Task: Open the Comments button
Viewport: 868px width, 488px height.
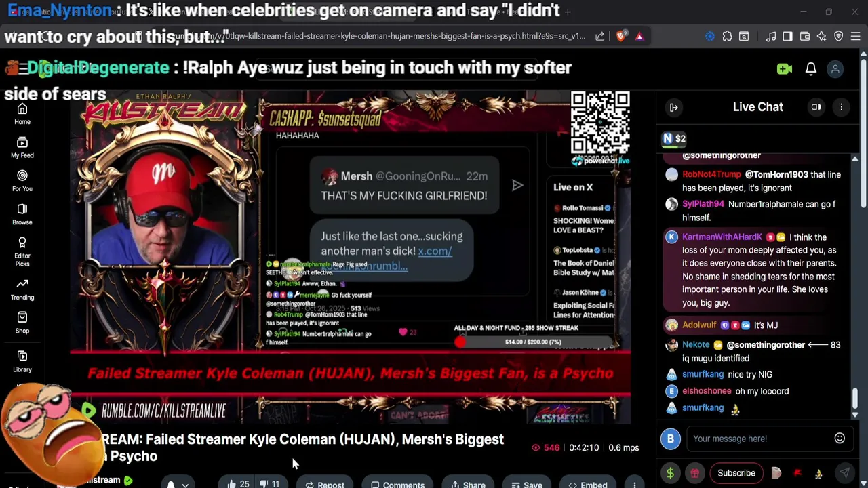Action: [397, 484]
